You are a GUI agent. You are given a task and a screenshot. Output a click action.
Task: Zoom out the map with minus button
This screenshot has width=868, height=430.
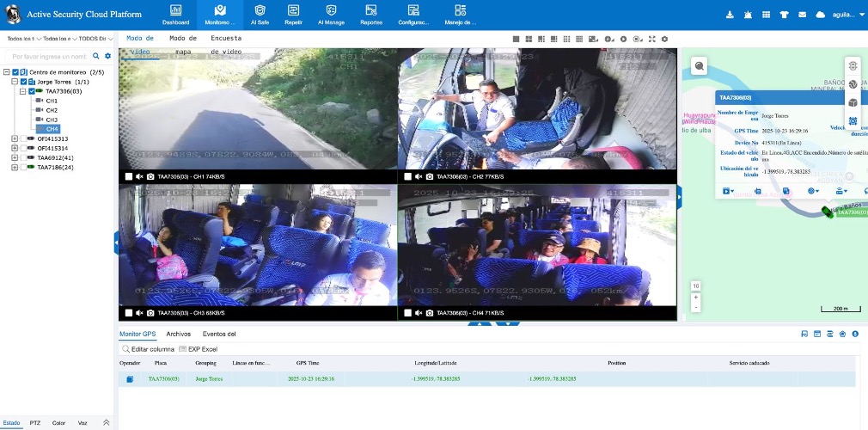pos(696,307)
